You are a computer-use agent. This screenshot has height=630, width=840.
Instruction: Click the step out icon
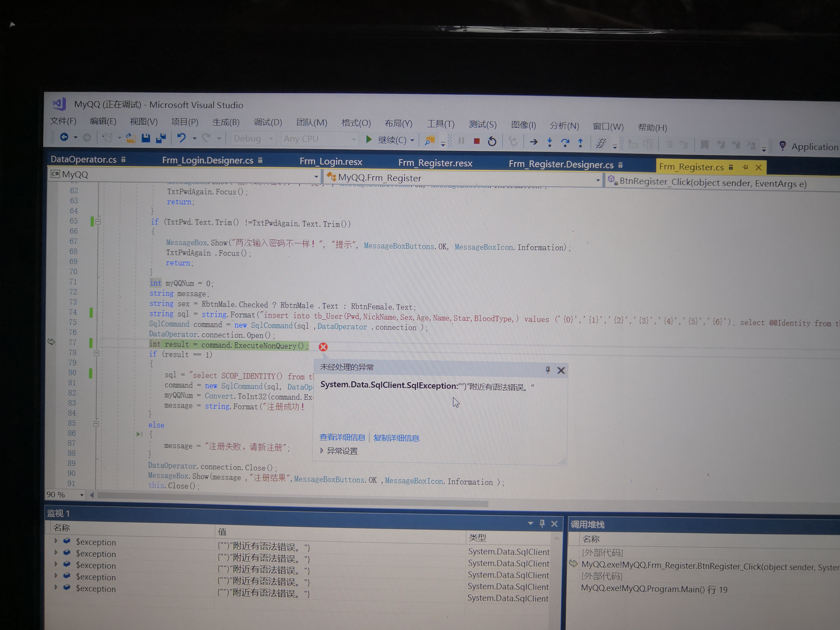coord(580,143)
